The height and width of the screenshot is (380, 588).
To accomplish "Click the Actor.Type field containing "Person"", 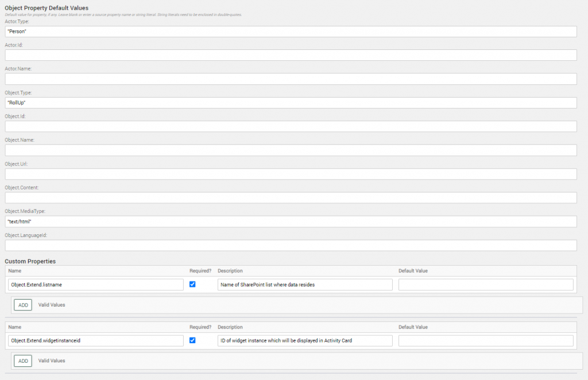I will [291, 32].
